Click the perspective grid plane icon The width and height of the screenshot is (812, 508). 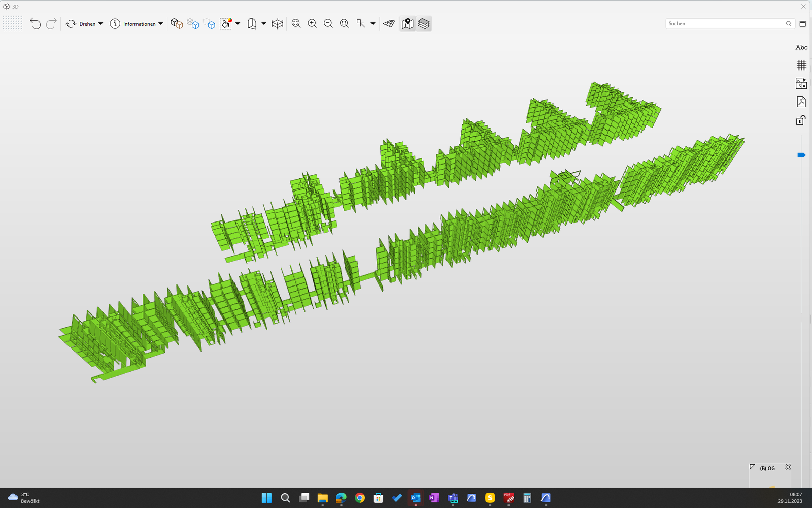coord(389,24)
